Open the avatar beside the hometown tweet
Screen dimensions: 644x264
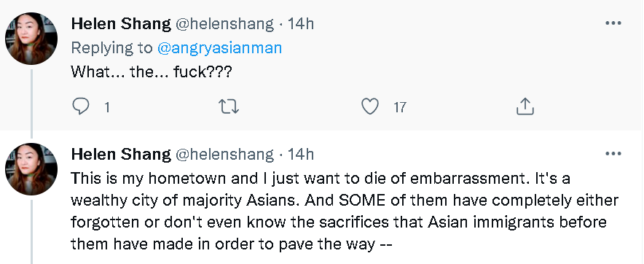(x=31, y=169)
